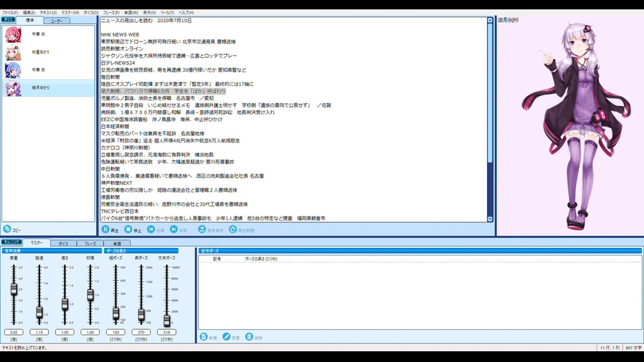Image resolution: width=644 pixels, height=362 pixels.
Task: Click the 音声保存 save audio icon
Action: click(x=202, y=229)
